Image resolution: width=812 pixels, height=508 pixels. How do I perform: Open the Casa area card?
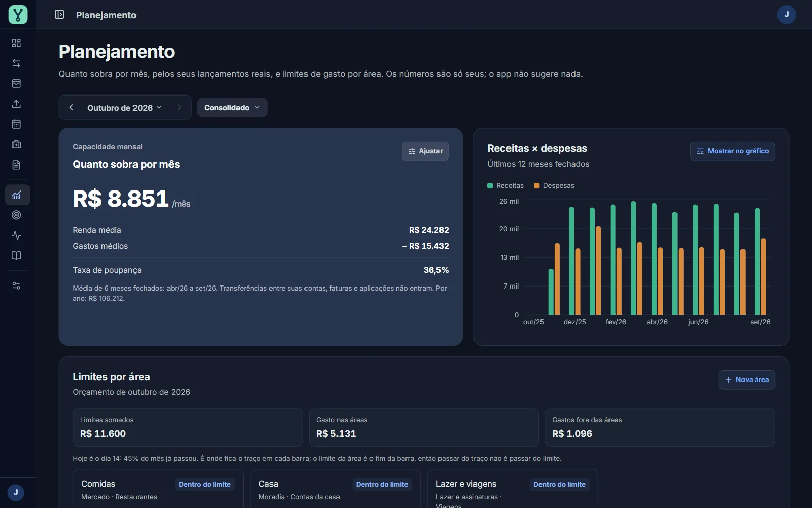[335, 489]
